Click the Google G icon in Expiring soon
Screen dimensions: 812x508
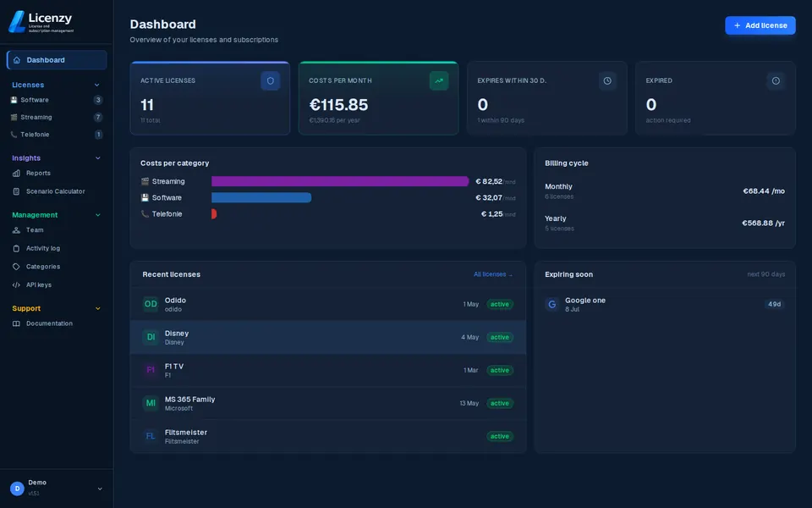552,304
